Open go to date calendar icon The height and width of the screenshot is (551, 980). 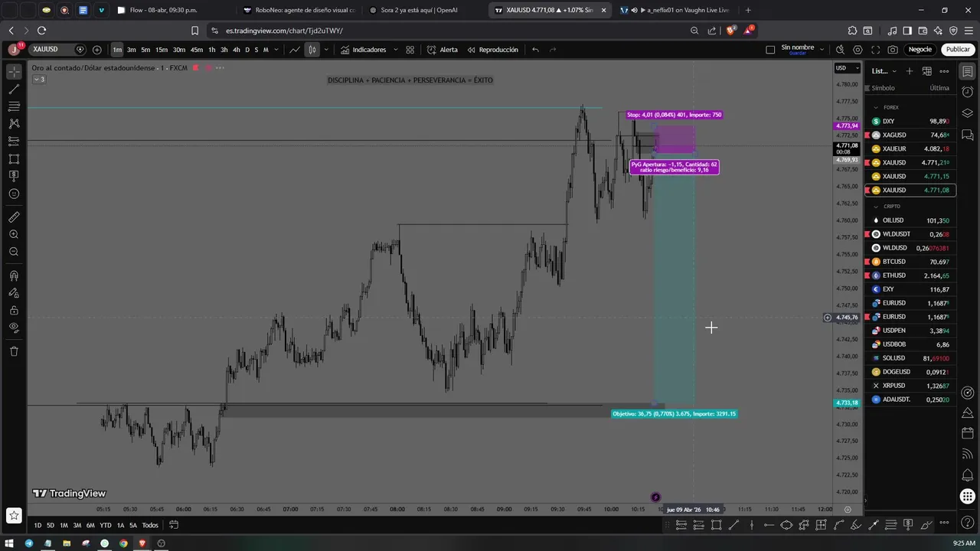pyautogui.click(x=174, y=525)
